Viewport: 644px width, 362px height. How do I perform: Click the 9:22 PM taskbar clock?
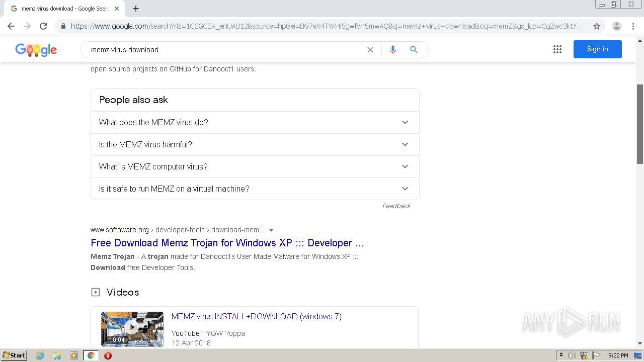tap(618, 355)
